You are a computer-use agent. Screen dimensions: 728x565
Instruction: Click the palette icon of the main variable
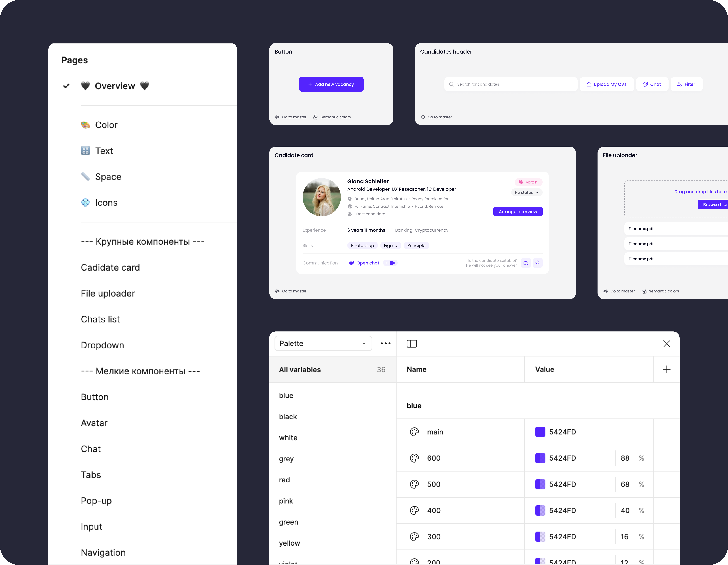(414, 432)
